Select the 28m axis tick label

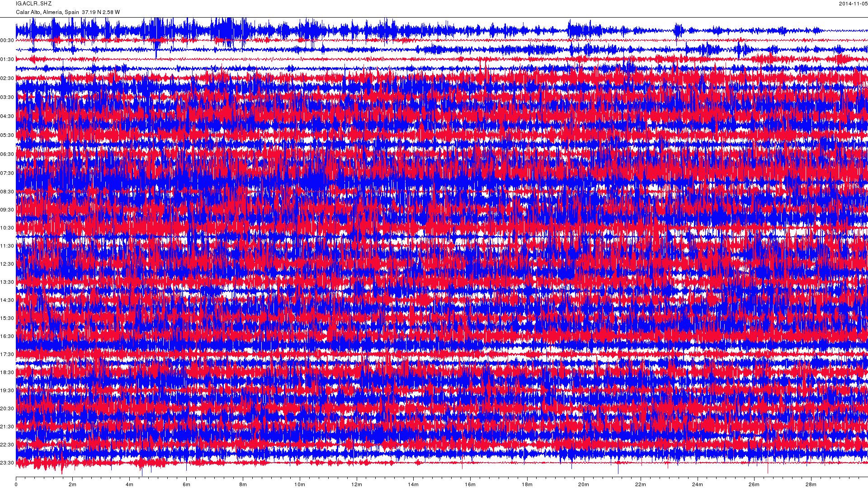811,485
